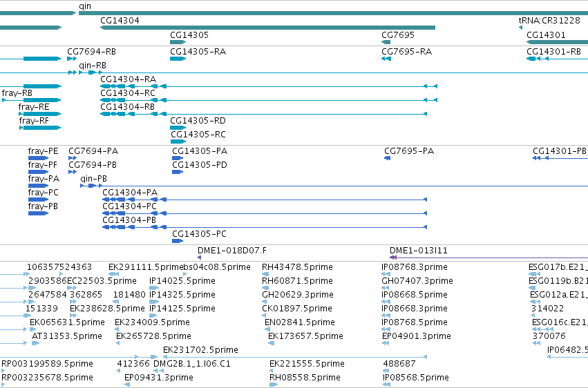Click the CG14301-RB transcript label
The image size is (588, 388).
[554, 51]
